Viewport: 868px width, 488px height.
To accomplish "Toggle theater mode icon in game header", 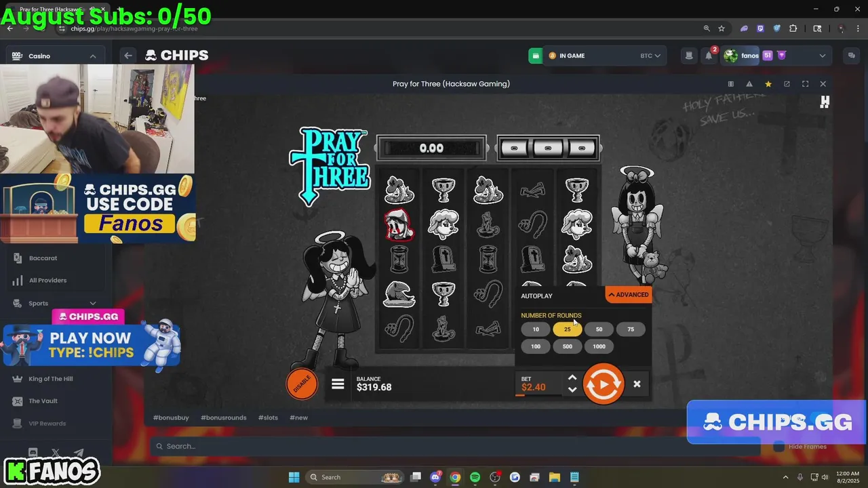I will [x=730, y=84].
